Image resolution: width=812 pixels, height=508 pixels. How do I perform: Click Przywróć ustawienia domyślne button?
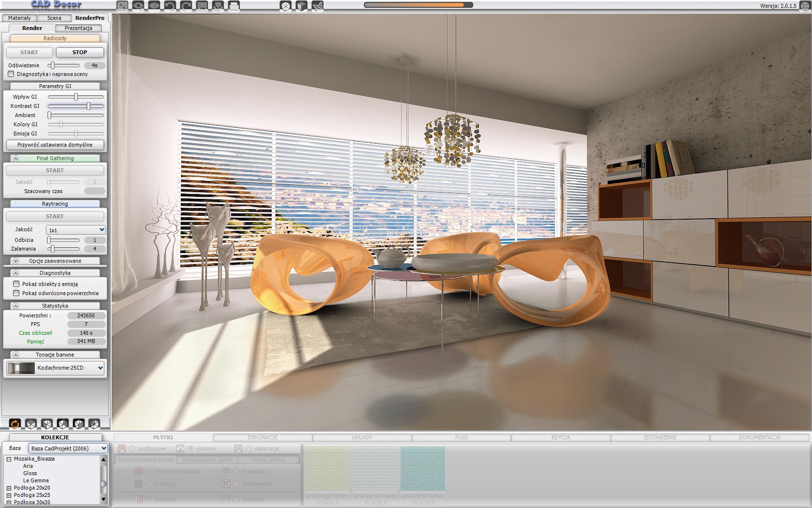(x=55, y=145)
